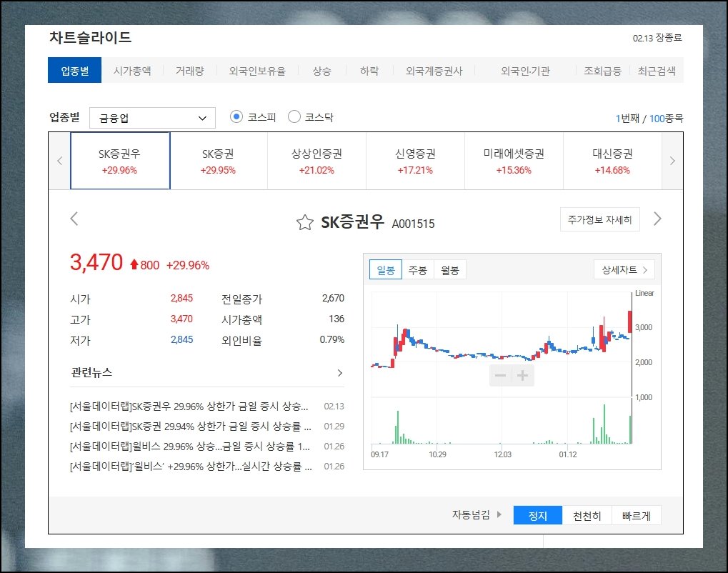Image resolution: width=728 pixels, height=573 pixels.
Task: Switch to 외국계증권사 tab
Action: pyautogui.click(x=434, y=71)
